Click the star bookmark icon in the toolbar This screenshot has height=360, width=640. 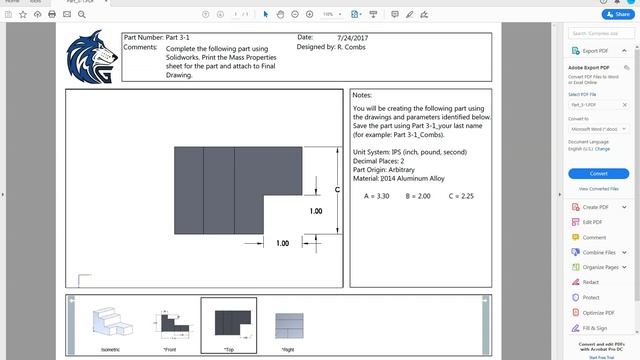(x=23, y=15)
